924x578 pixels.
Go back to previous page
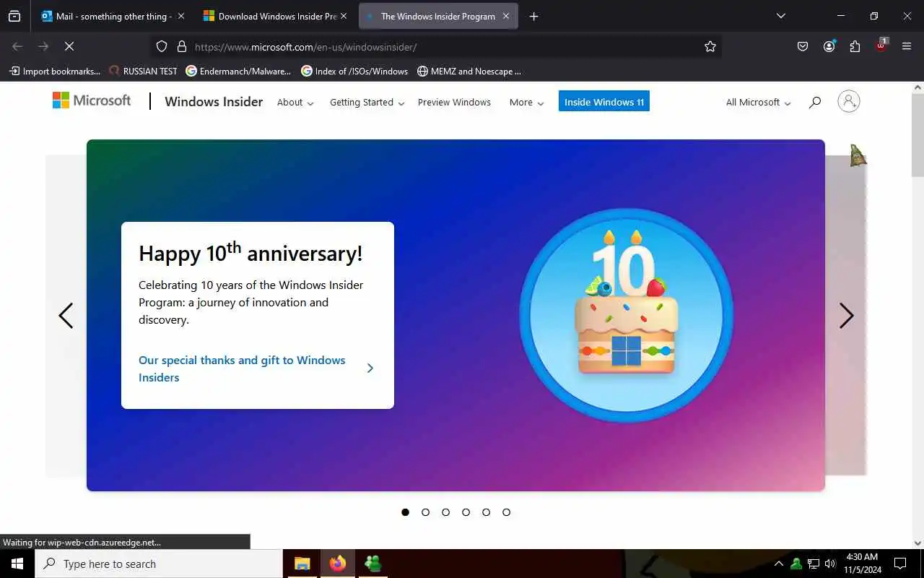[x=17, y=46]
